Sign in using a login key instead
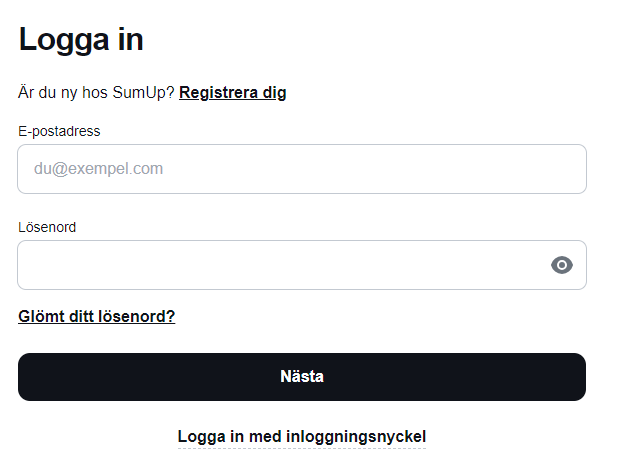The width and height of the screenshot is (636, 473). 301,437
